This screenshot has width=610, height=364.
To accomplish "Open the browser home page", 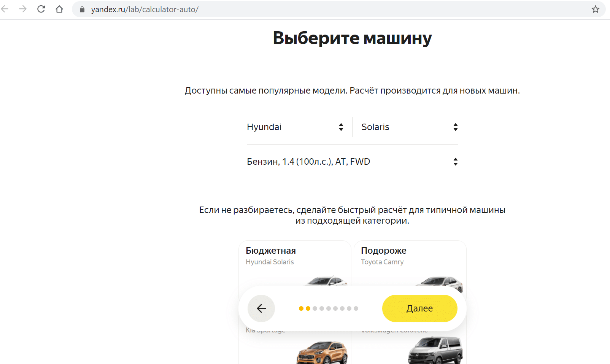I will click(x=59, y=9).
